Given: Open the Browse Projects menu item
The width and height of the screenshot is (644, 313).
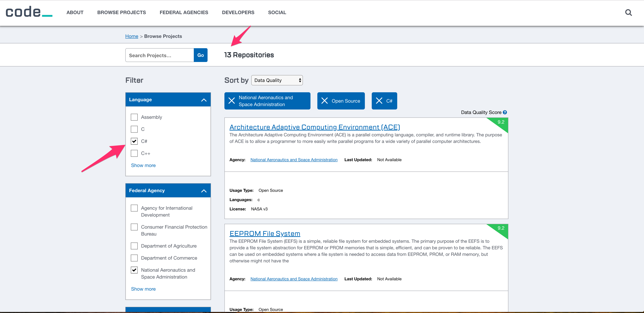Looking at the screenshot, I should [x=122, y=13].
